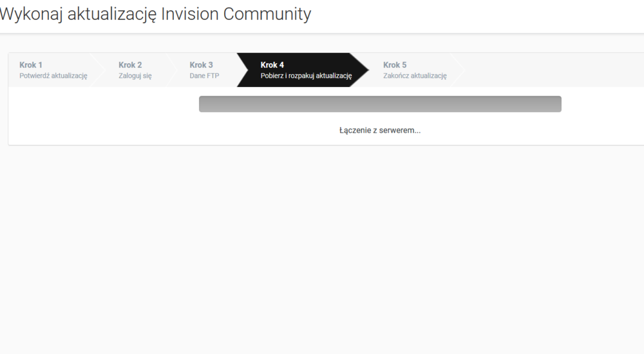Jump to the Krok 5 step
644x354 pixels.
pyautogui.click(x=395, y=64)
